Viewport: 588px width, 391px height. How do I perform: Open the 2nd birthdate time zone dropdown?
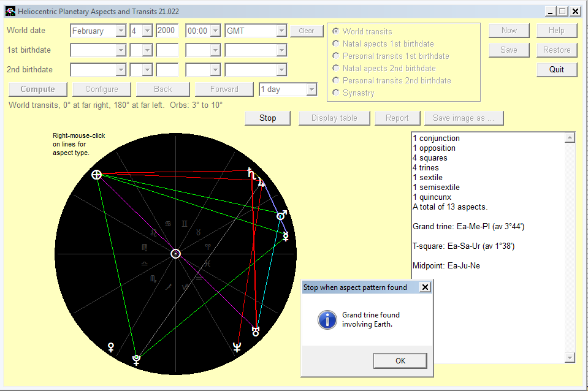(x=281, y=69)
